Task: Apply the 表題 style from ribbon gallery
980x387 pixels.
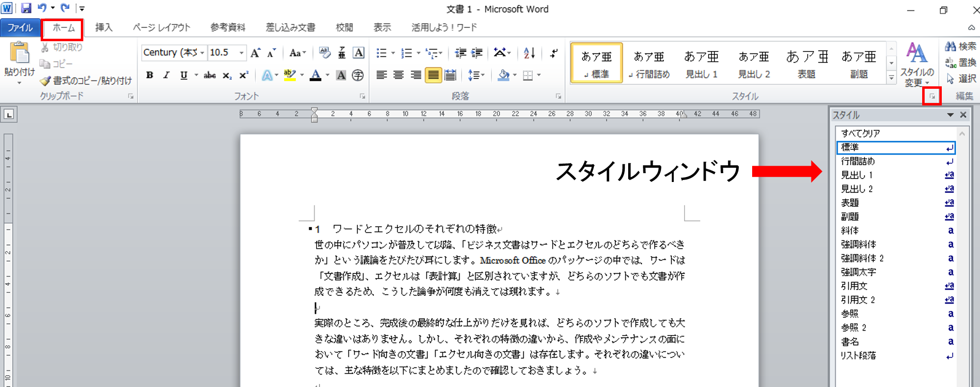Action: (x=807, y=62)
